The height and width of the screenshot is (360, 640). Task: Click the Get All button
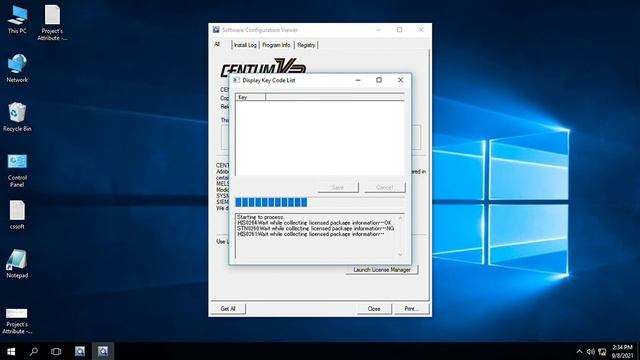pyautogui.click(x=228, y=309)
